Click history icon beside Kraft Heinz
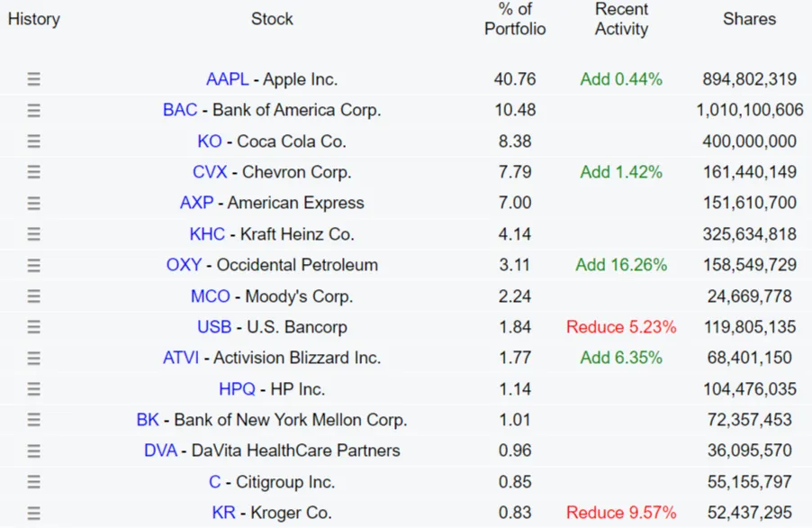 (x=33, y=234)
